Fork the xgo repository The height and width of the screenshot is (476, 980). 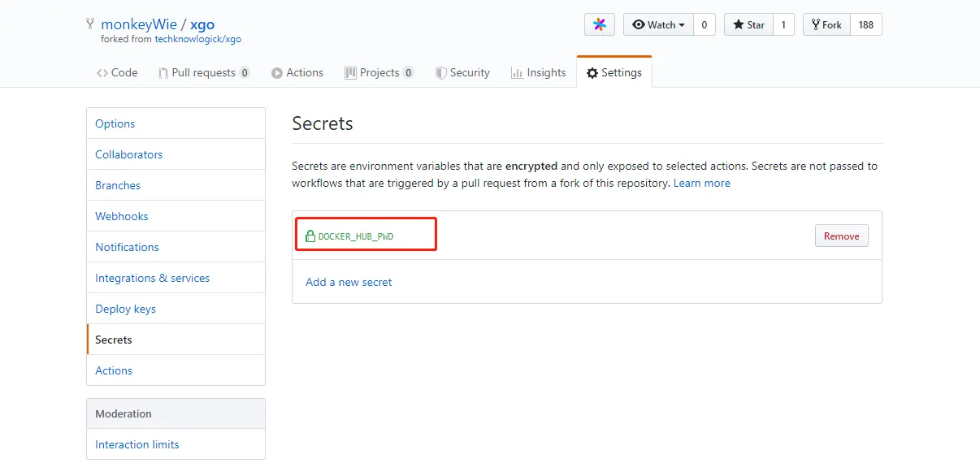point(826,24)
